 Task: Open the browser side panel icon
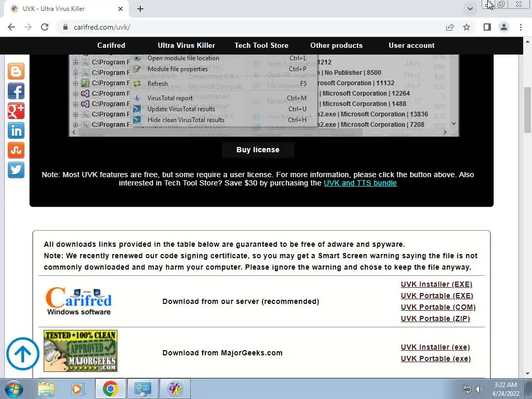tap(487, 27)
